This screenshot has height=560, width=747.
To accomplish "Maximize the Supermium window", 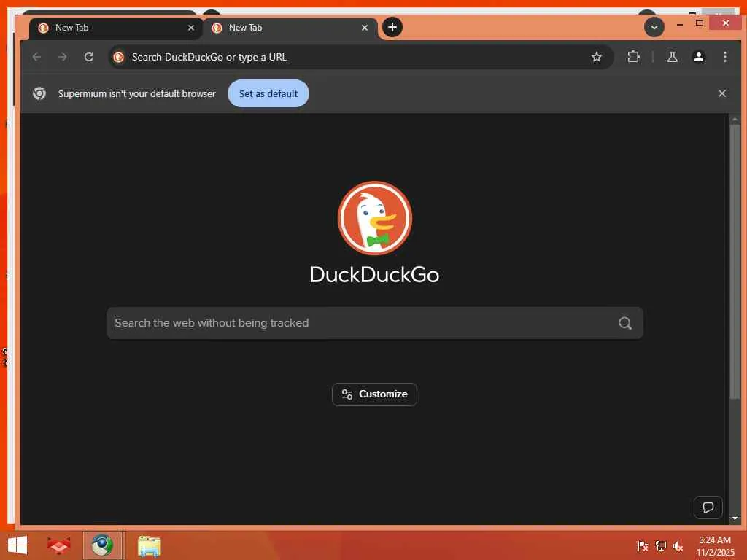I will pos(700,23).
